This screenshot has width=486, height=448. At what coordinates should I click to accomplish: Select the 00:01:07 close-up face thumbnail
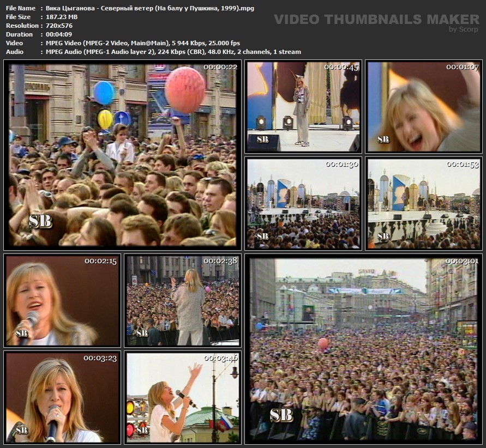pyautogui.click(x=423, y=106)
